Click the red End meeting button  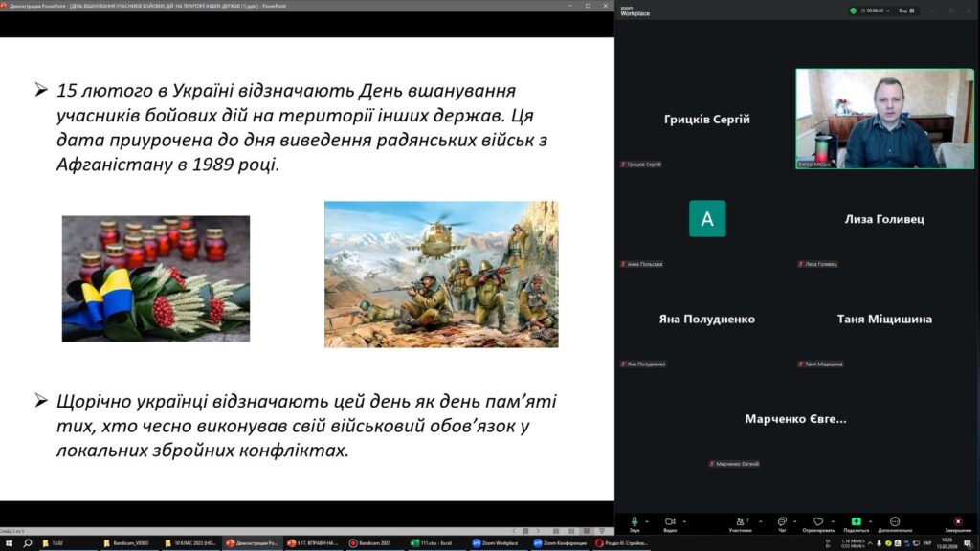pyautogui.click(x=957, y=521)
